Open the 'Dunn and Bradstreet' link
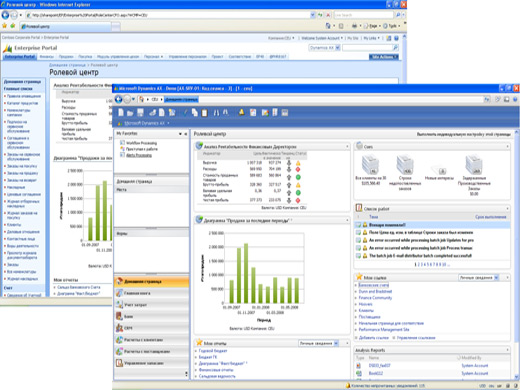Viewport: 520px width, 390px height. point(375,291)
